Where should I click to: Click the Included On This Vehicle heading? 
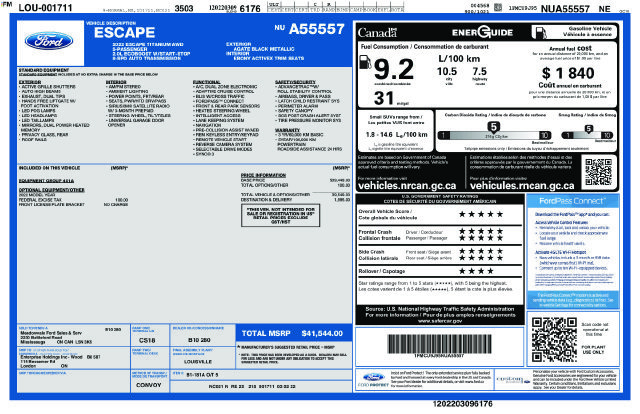pyautogui.click(x=49, y=168)
